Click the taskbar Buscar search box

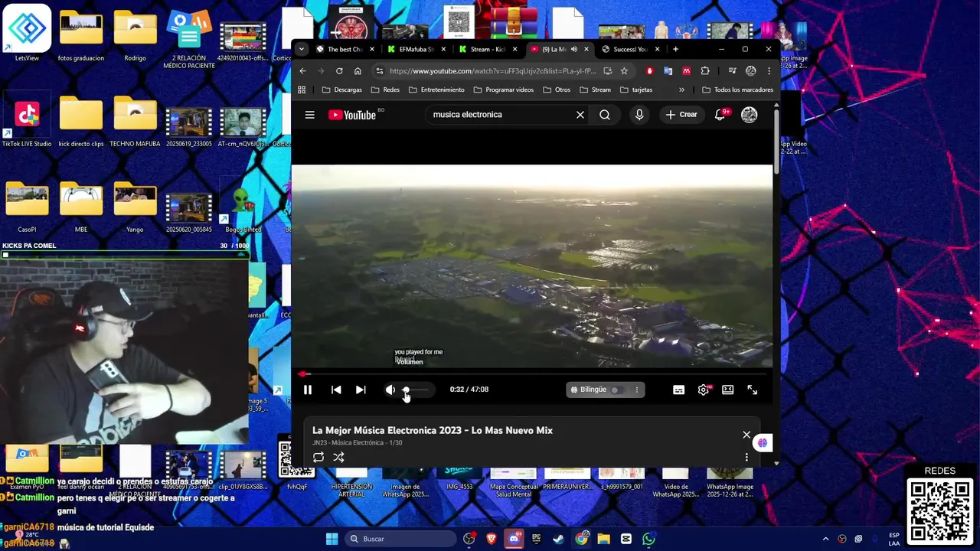pos(401,539)
